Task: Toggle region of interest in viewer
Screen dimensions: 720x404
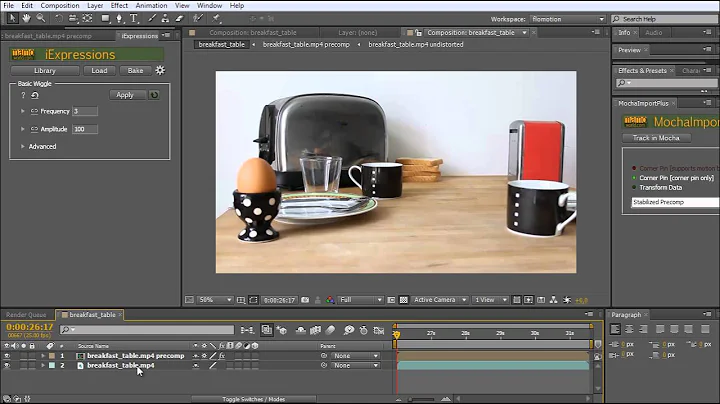Action: 391,300
